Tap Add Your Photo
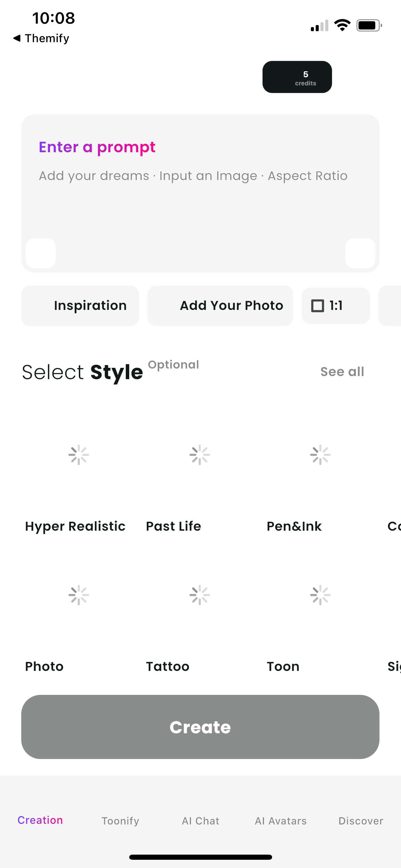Viewport: 401px width, 868px height. coord(220,305)
